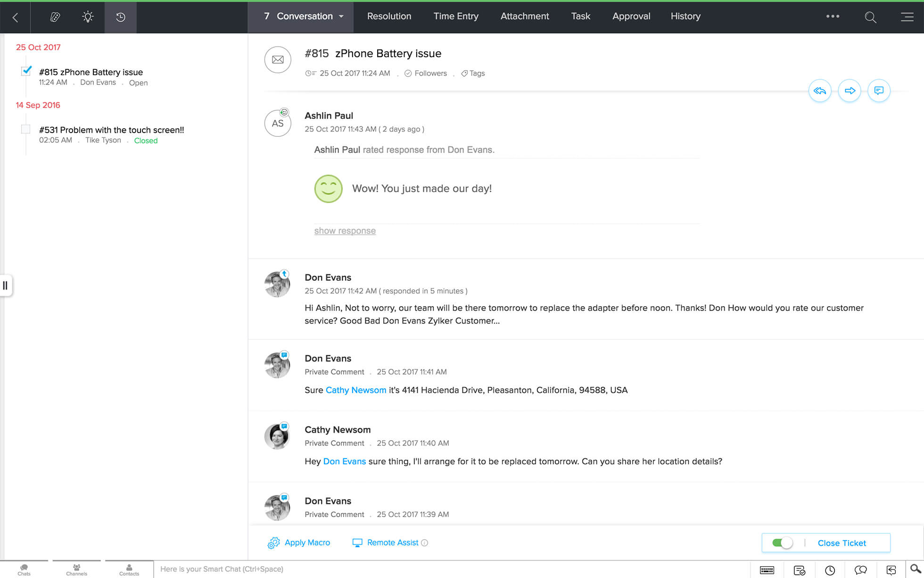Open the ticket history clock icon
The width and height of the screenshot is (924, 578).
point(121,17)
